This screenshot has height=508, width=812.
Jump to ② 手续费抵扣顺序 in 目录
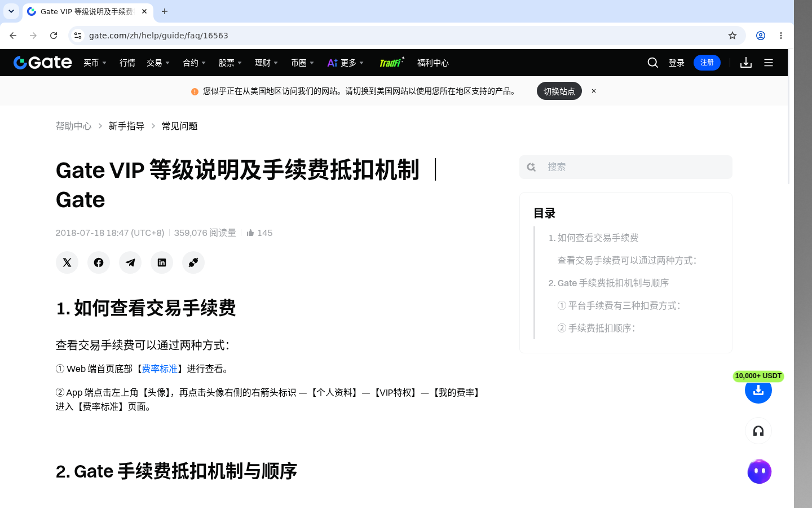click(597, 328)
